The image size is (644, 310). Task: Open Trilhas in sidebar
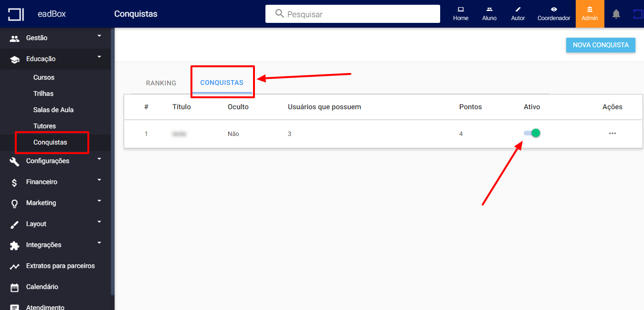pos(43,93)
